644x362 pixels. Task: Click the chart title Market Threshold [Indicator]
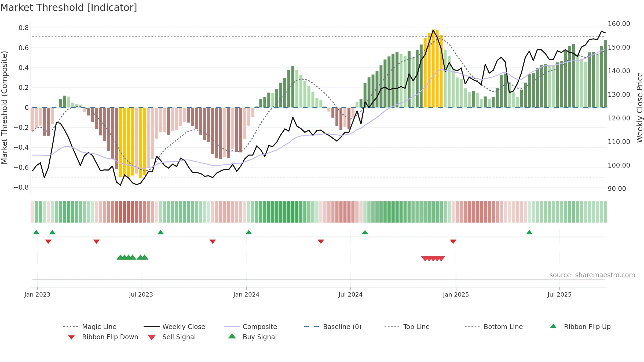(x=69, y=8)
